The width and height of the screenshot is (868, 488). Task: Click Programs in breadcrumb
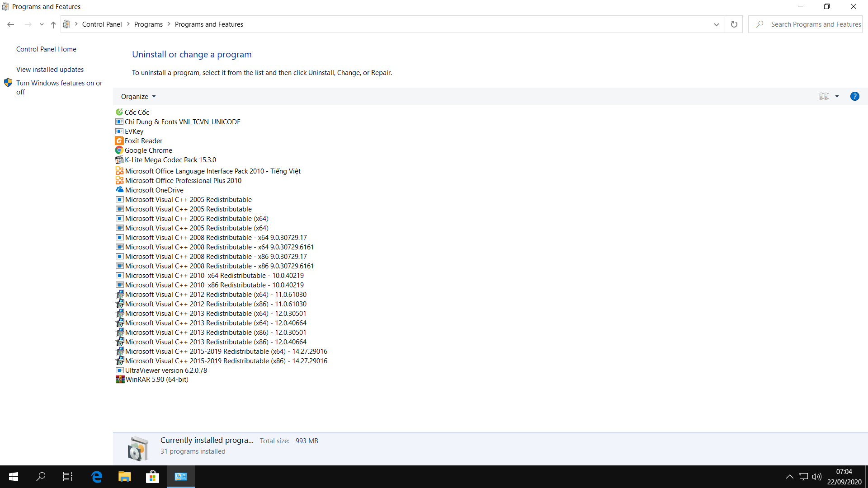[x=148, y=24]
